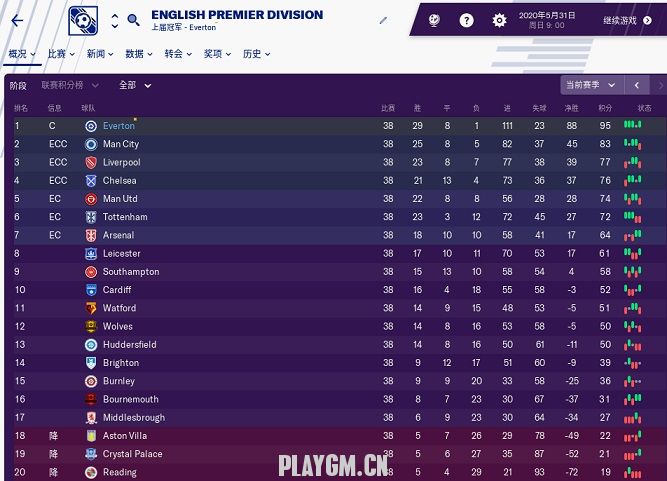Click the pencil edit icon
667x481 pixels.
[384, 20]
